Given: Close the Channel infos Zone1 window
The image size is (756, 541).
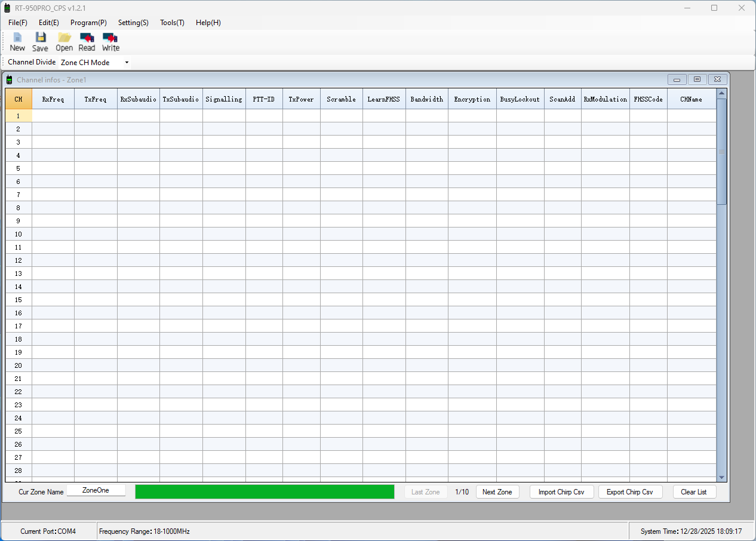Looking at the screenshot, I should click(x=718, y=79).
